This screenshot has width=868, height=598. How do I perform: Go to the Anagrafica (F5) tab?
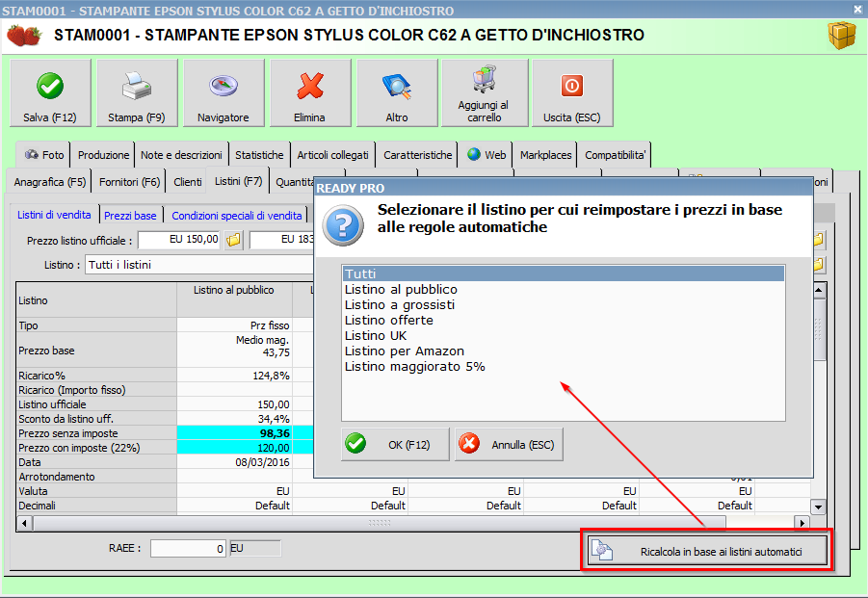[49, 182]
